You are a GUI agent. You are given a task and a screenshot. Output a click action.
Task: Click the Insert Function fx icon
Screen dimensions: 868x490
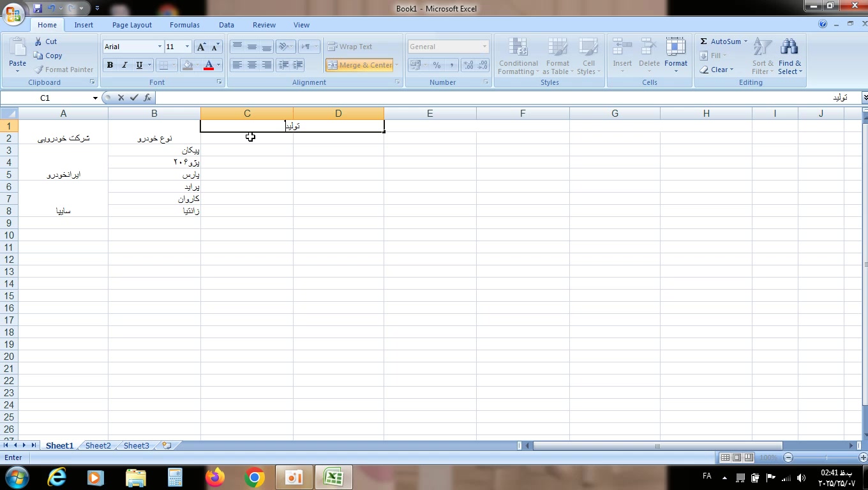click(x=147, y=98)
